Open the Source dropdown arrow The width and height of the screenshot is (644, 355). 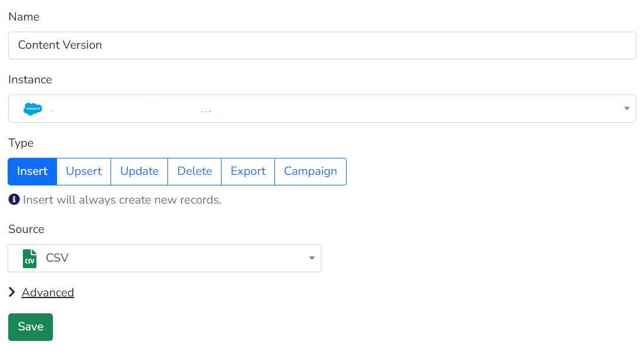tap(311, 258)
